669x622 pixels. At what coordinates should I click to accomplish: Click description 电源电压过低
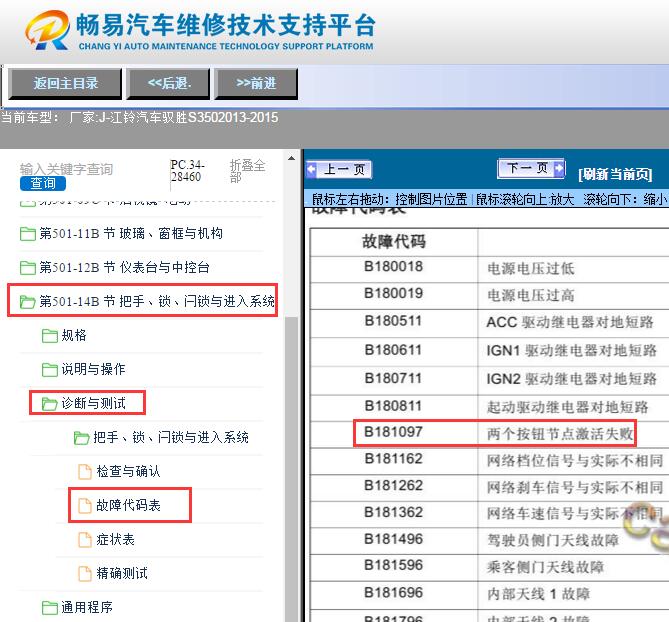point(531,269)
